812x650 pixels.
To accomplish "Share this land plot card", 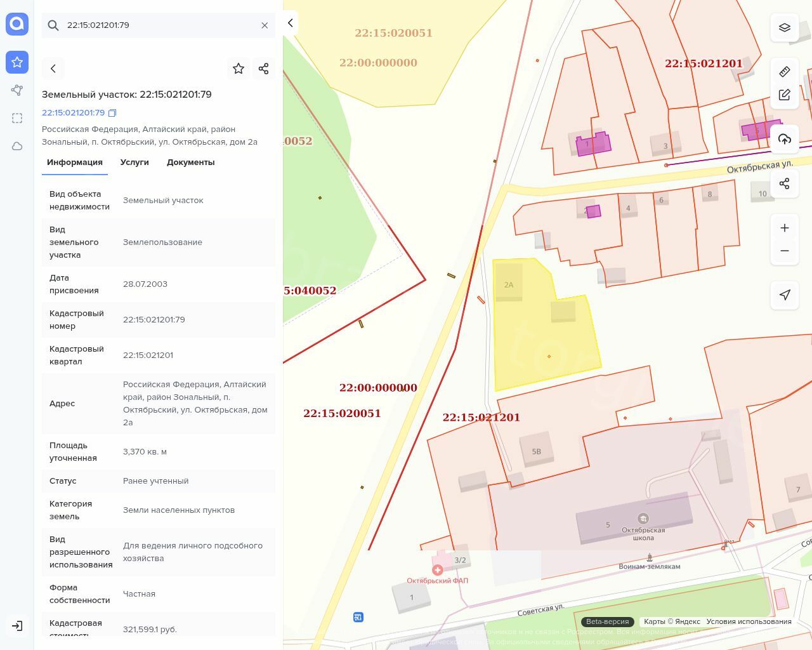I will click(264, 69).
